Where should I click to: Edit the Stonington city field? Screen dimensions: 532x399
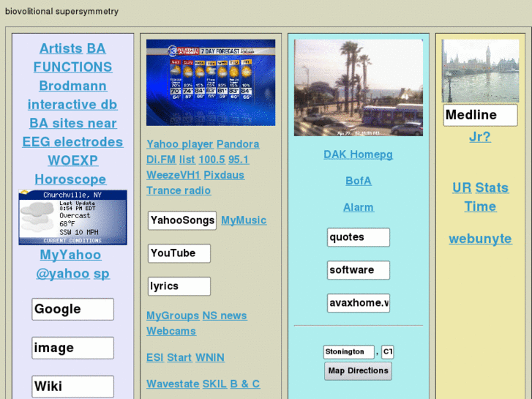pyautogui.click(x=349, y=352)
